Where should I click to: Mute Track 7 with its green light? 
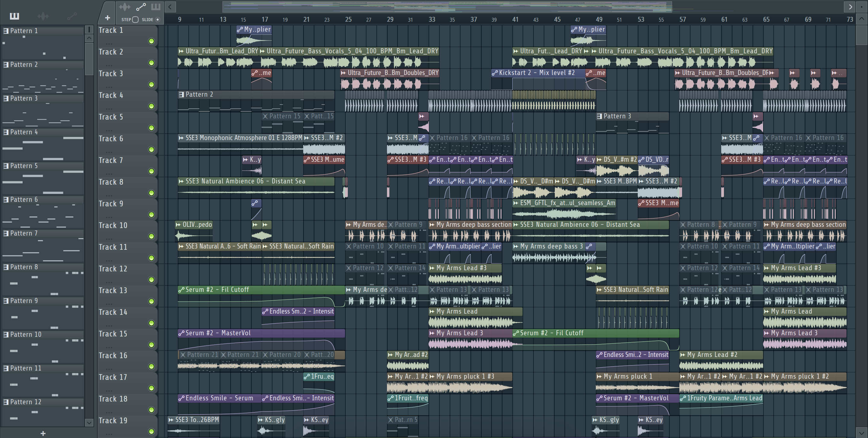click(152, 171)
